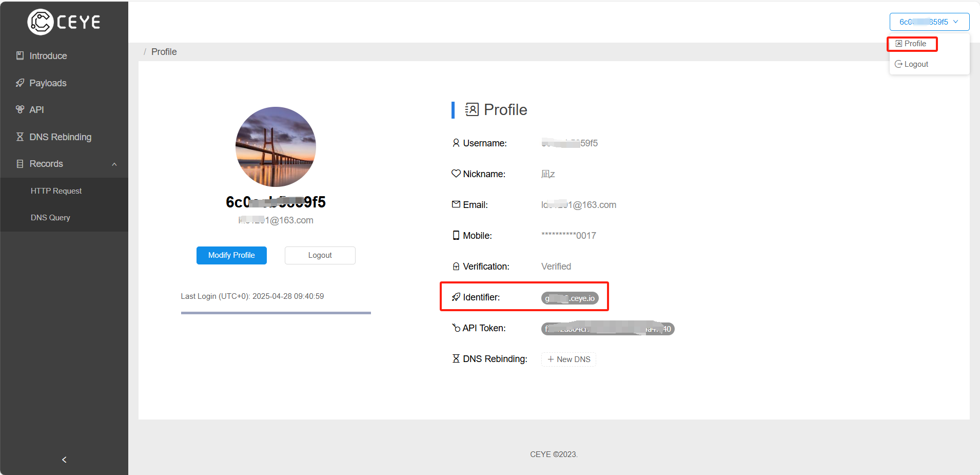Click the Profile breadcrumb
This screenshot has height=475, width=980.
click(164, 52)
